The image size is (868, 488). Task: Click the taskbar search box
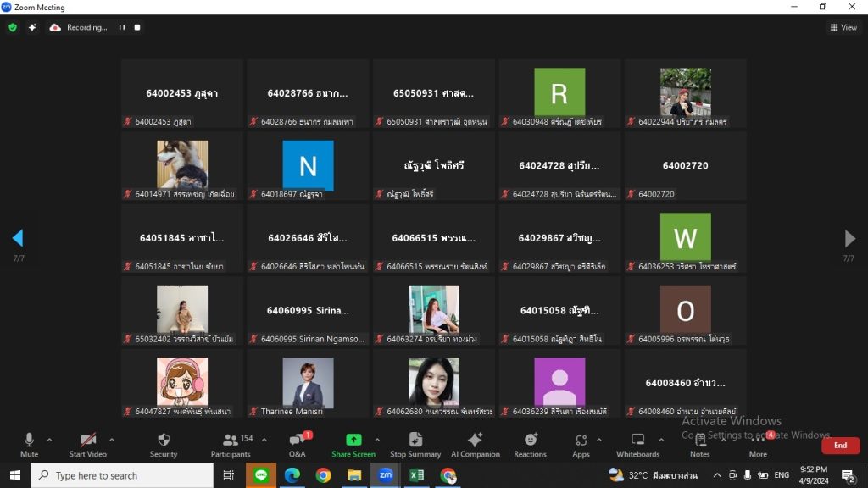click(x=122, y=475)
